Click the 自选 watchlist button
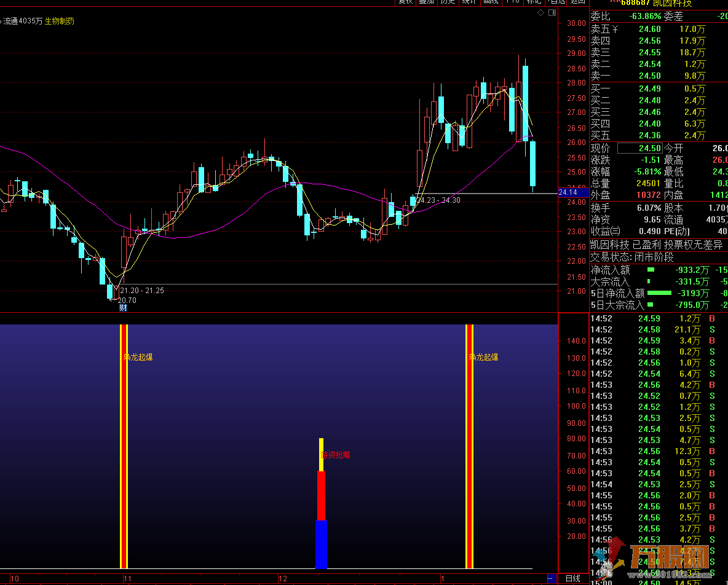The height and width of the screenshot is (585, 728). pyautogui.click(x=555, y=2)
